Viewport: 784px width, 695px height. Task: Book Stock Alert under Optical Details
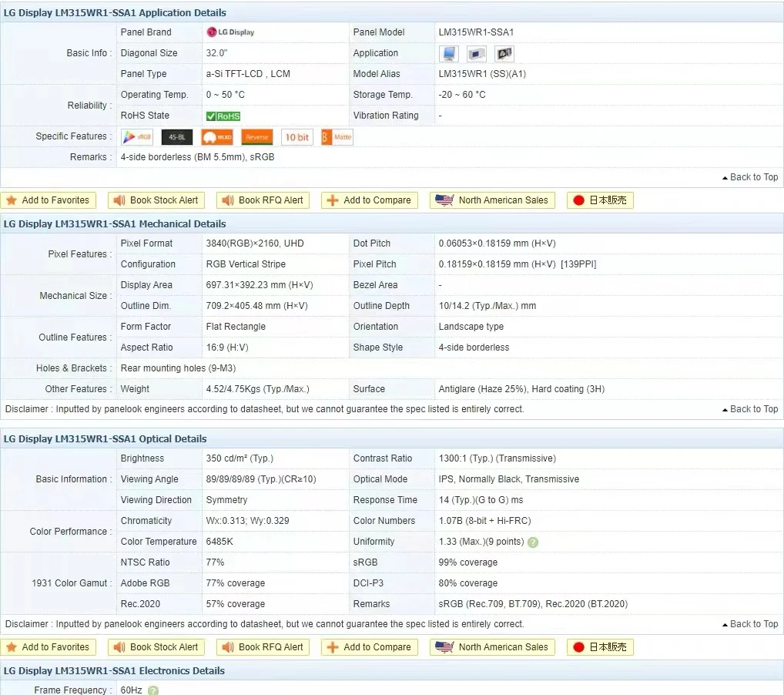tap(156, 647)
